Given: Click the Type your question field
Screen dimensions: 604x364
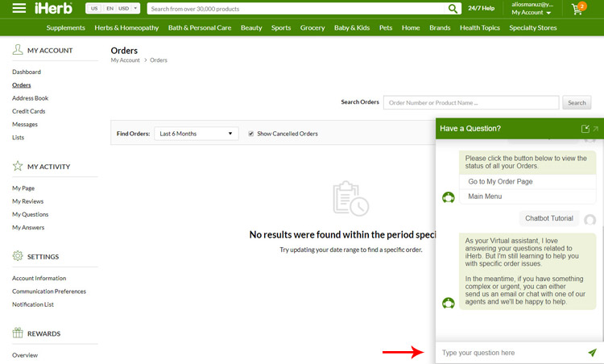Looking at the screenshot, I should pyautogui.click(x=511, y=353).
